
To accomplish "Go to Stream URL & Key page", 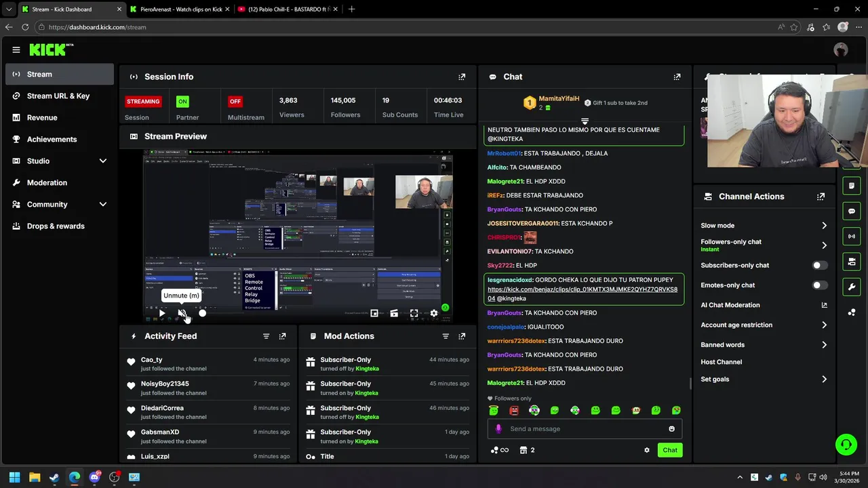I will click(x=60, y=96).
